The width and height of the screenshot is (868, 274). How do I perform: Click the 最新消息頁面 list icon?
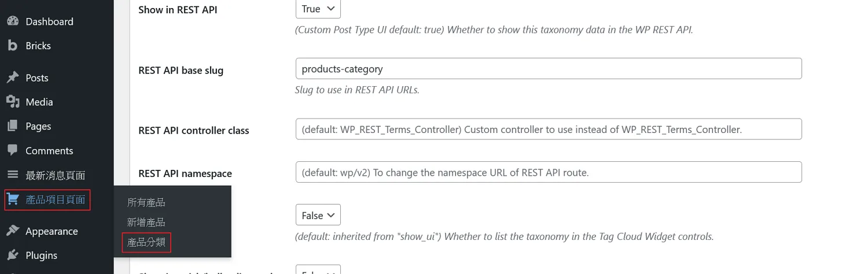[x=13, y=175]
